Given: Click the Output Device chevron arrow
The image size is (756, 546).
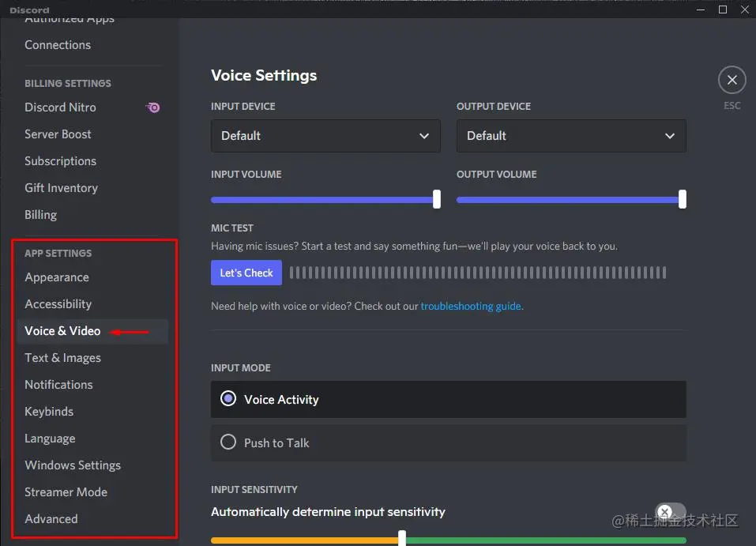Looking at the screenshot, I should pyautogui.click(x=669, y=136).
